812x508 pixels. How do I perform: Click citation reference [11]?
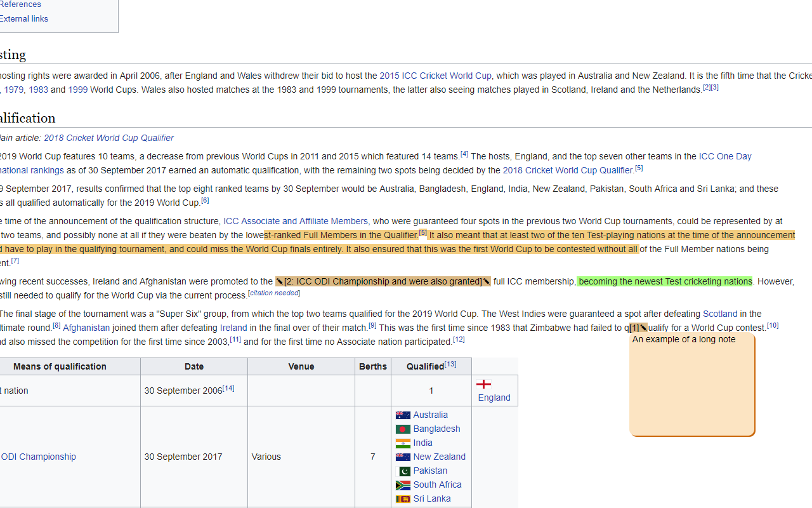click(235, 339)
